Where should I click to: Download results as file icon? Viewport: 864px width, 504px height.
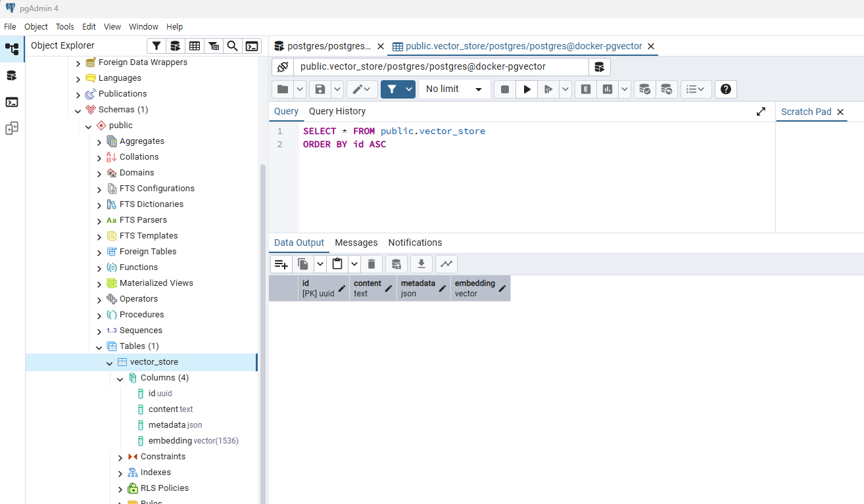tap(421, 264)
